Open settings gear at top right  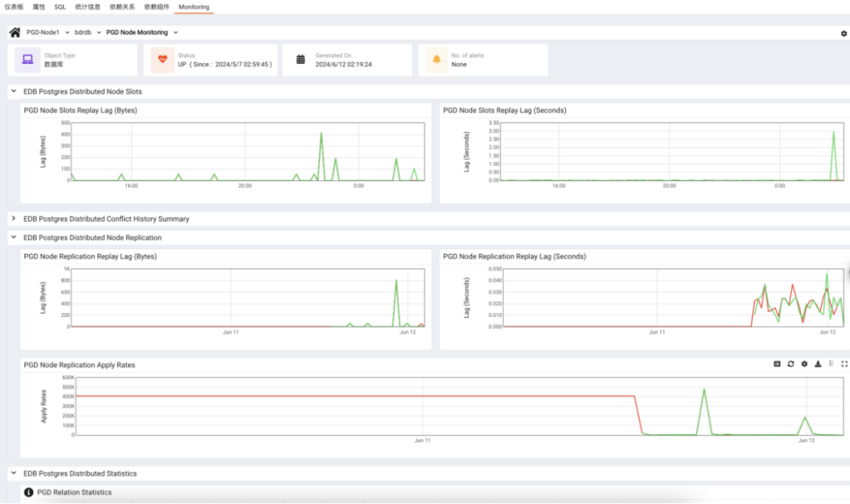[x=844, y=34]
